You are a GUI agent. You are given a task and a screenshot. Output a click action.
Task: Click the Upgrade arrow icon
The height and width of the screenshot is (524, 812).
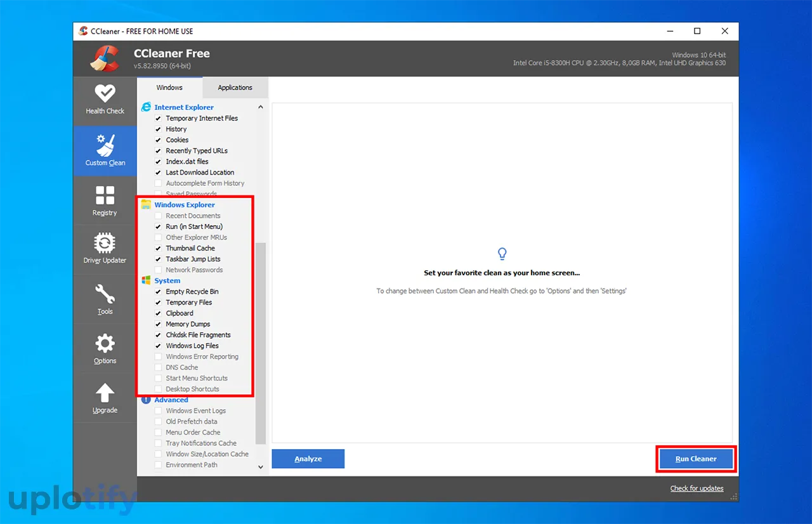coord(105,393)
